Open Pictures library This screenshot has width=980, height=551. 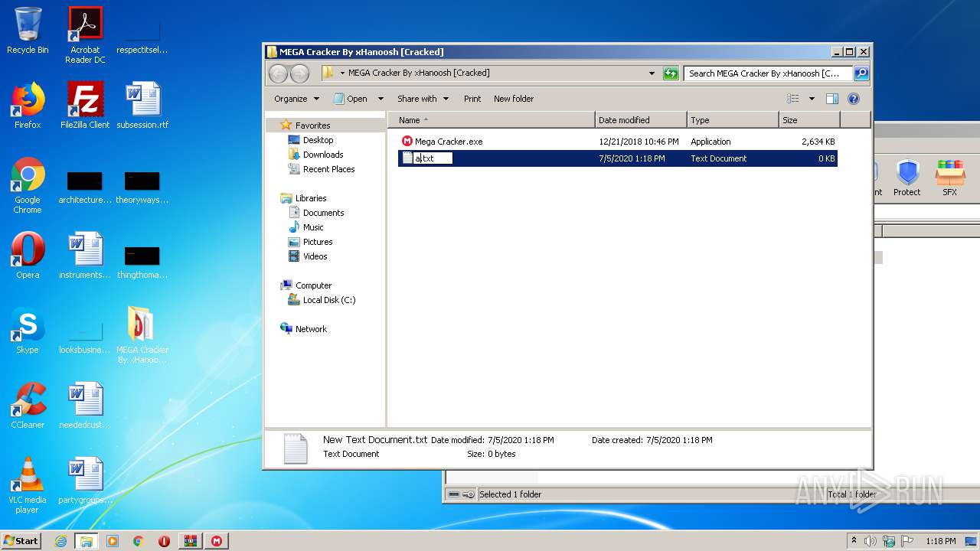(x=318, y=242)
